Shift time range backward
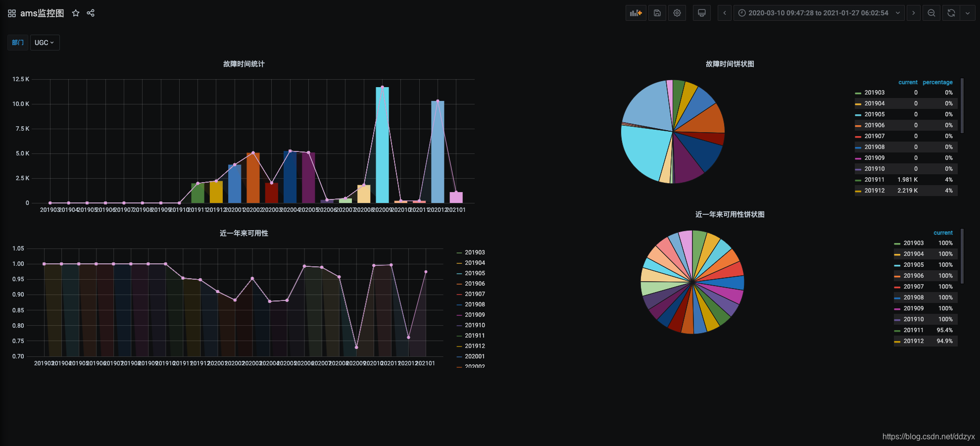The height and width of the screenshot is (446, 980). point(725,13)
